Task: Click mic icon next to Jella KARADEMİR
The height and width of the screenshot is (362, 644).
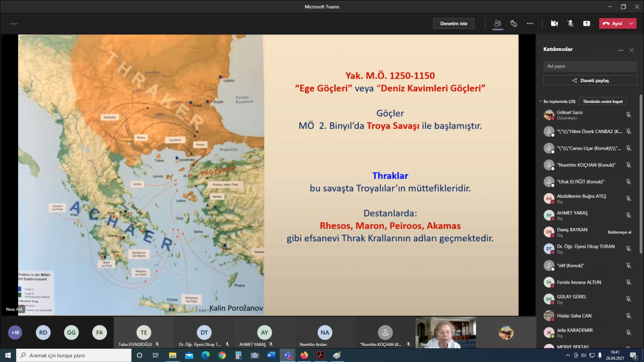Action: click(x=628, y=333)
